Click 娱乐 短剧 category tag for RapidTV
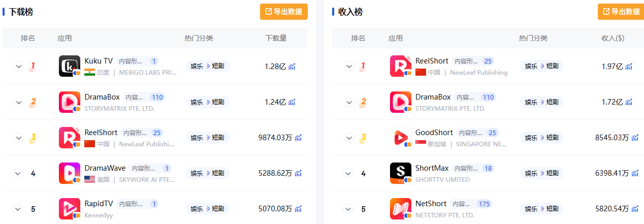This screenshot has width=644, height=224. 208,209
